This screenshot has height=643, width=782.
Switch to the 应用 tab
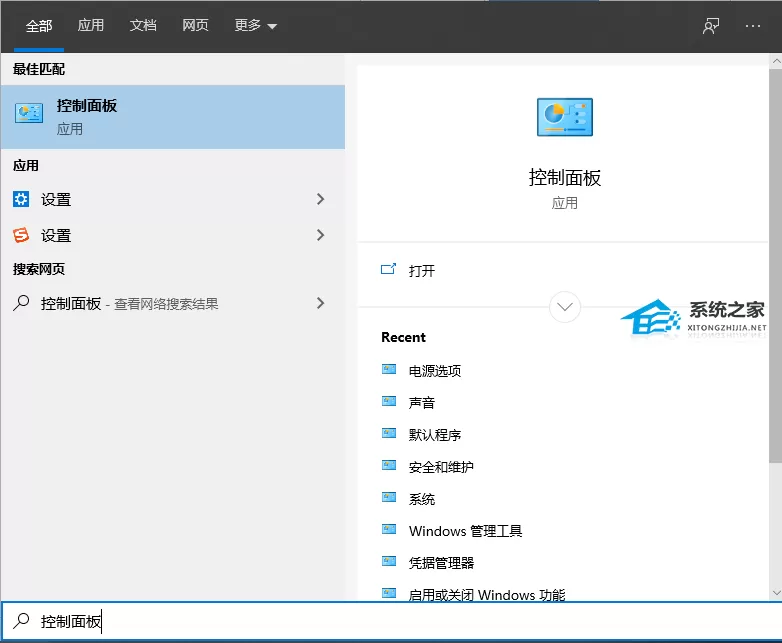pyautogui.click(x=91, y=25)
